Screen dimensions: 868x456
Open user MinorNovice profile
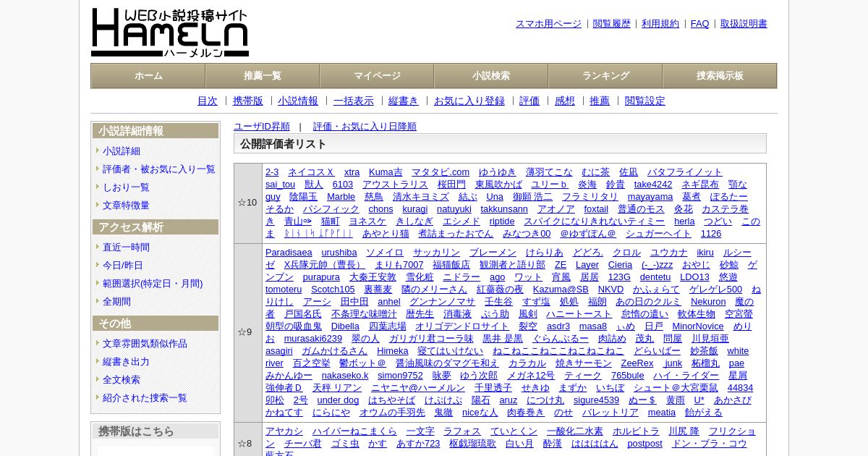698,326
